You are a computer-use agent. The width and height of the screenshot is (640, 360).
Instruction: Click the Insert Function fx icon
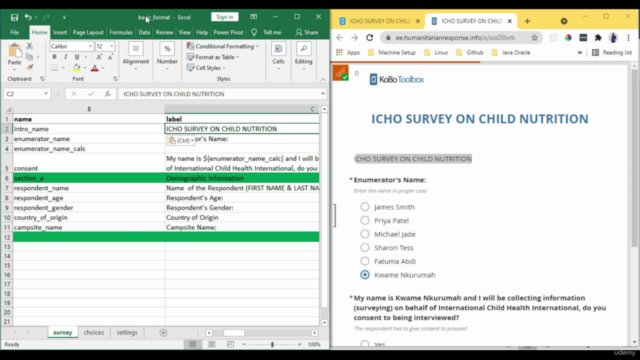tap(107, 94)
